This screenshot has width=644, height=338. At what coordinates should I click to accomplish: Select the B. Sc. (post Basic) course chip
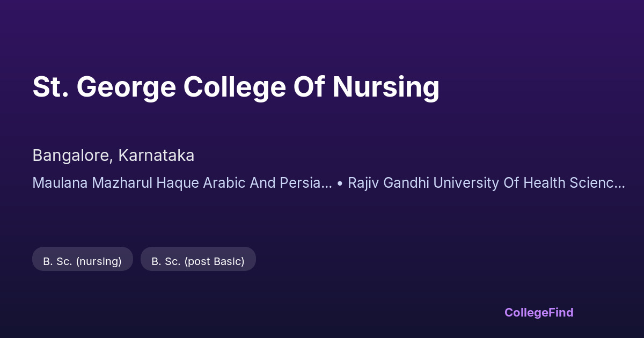click(198, 261)
